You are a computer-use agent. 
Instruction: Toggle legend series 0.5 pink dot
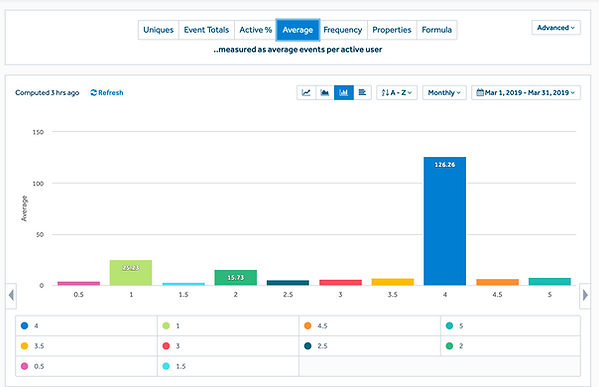point(24,366)
